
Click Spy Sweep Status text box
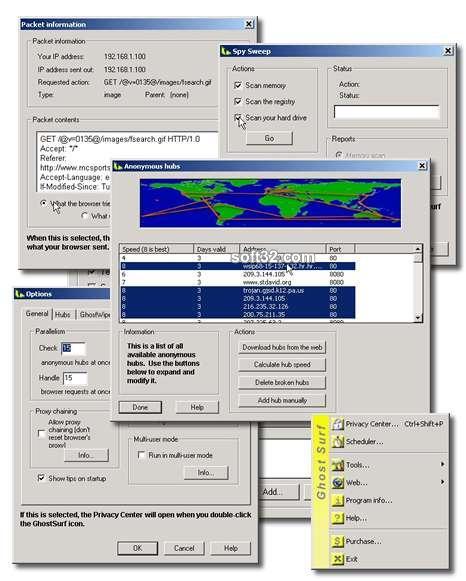(387, 112)
